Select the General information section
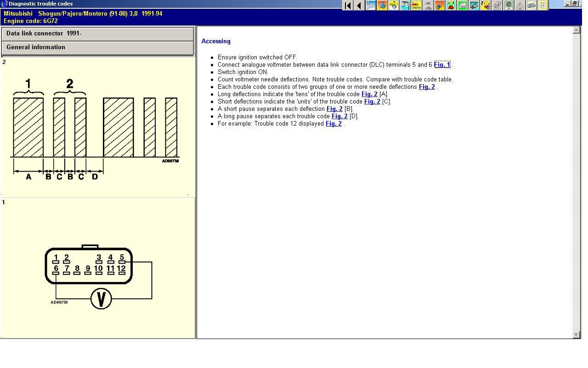Image resolution: width=588 pixels, height=368 pixels. point(97,48)
